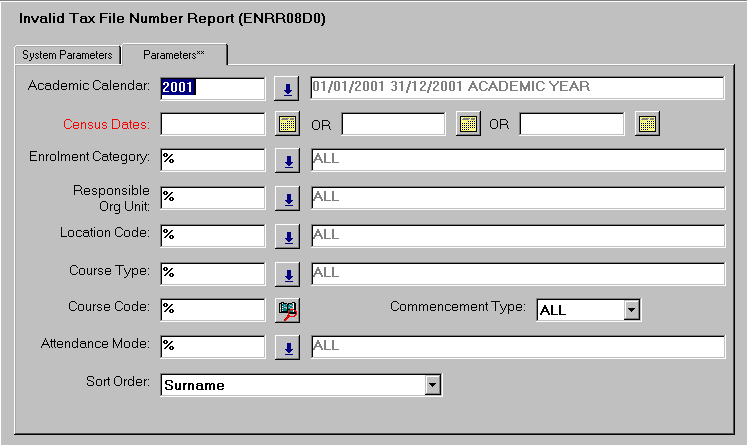This screenshot has height=445, width=747.
Task: Open the Course Code search icon
Action: coord(287,310)
